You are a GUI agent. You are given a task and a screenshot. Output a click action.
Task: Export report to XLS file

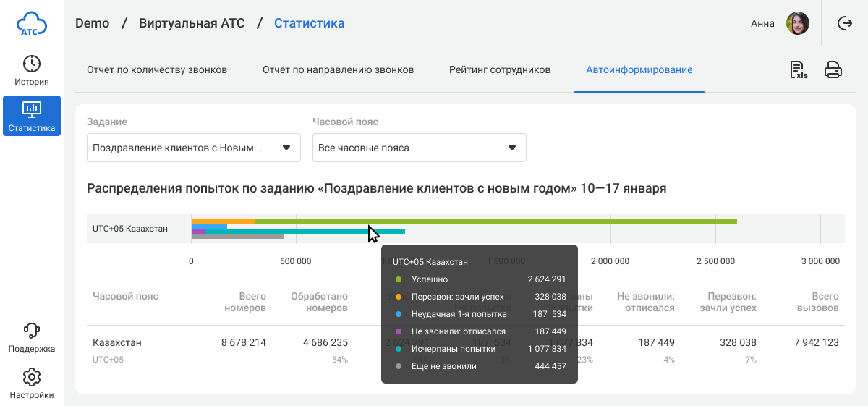(799, 70)
